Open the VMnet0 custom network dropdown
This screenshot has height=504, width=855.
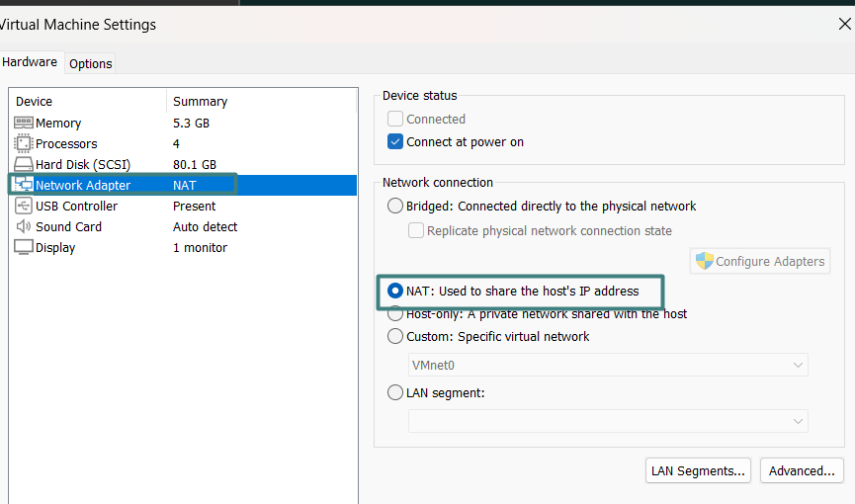608,366
